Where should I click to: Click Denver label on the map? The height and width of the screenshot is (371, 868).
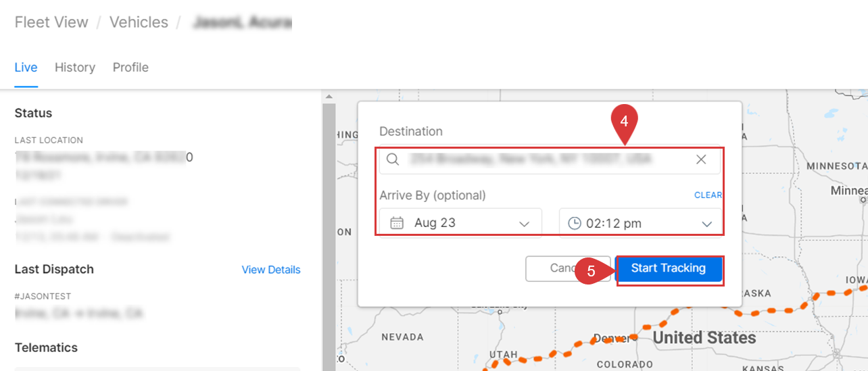pyautogui.click(x=611, y=338)
